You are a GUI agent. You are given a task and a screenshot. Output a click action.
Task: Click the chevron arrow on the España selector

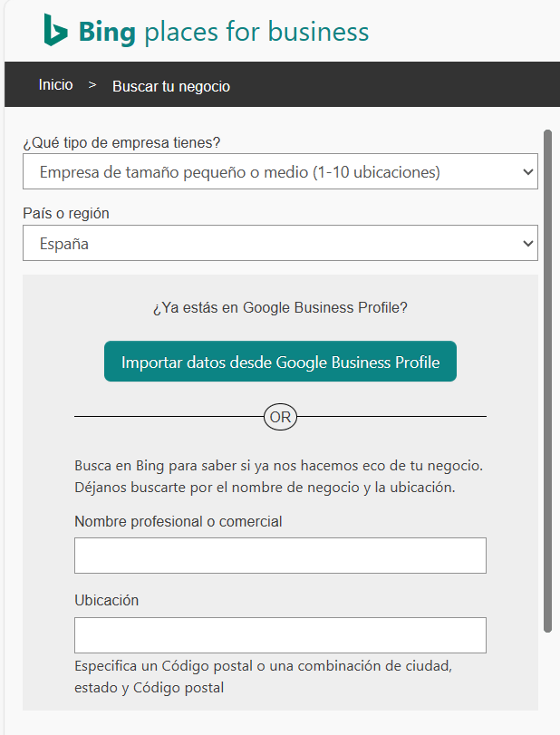(x=527, y=243)
